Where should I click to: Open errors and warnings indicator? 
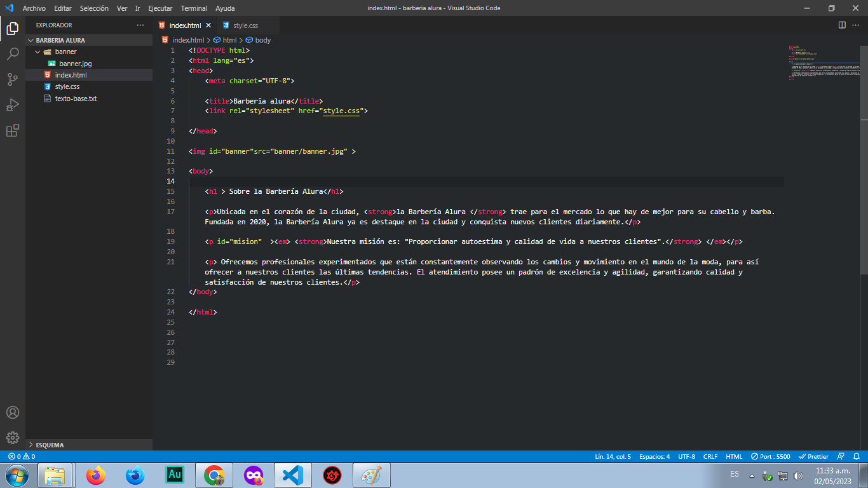pyautogui.click(x=22, y=456)
